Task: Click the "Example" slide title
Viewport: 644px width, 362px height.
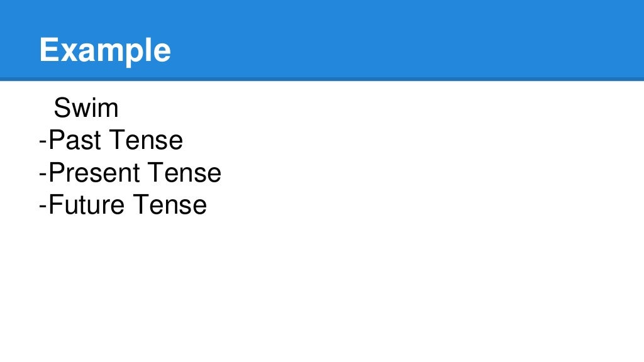Action: (x=104, y=50)
